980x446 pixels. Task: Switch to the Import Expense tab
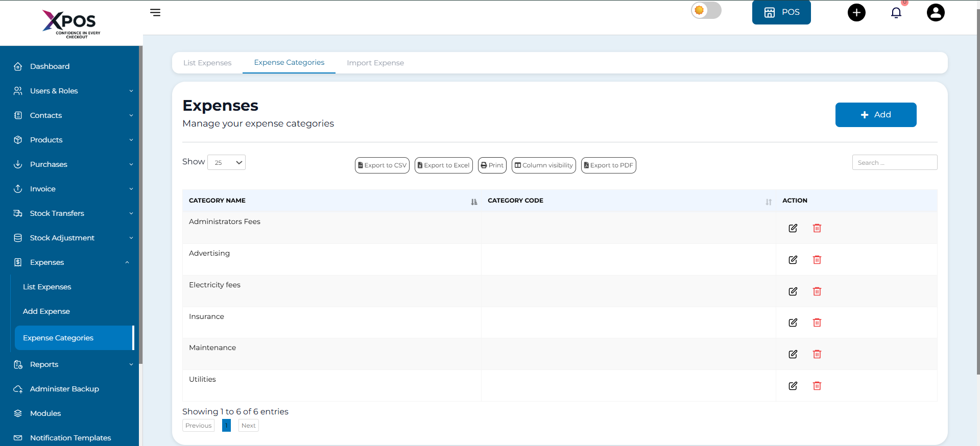[375, 63]
